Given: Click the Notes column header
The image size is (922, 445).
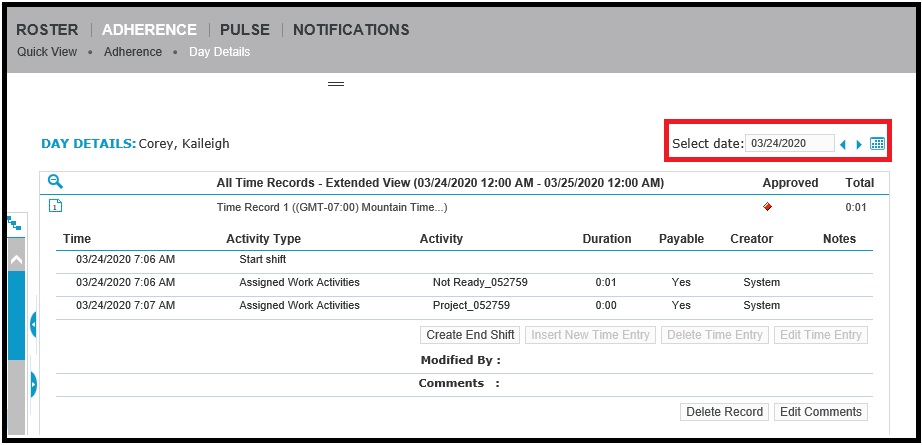Looking at the screenshot, I should click(839, 239).
